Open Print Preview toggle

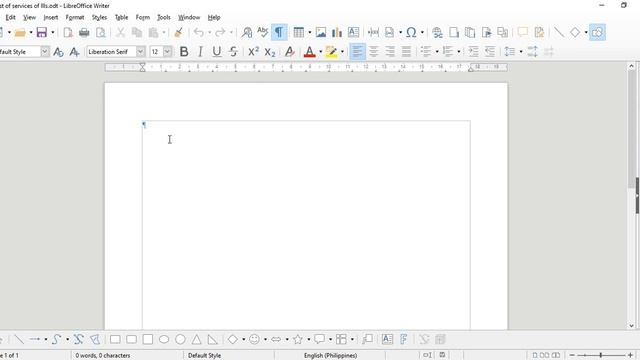(100, 32)
